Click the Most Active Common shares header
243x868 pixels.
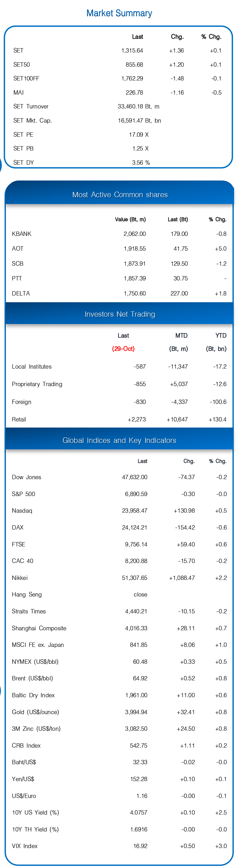120,195
